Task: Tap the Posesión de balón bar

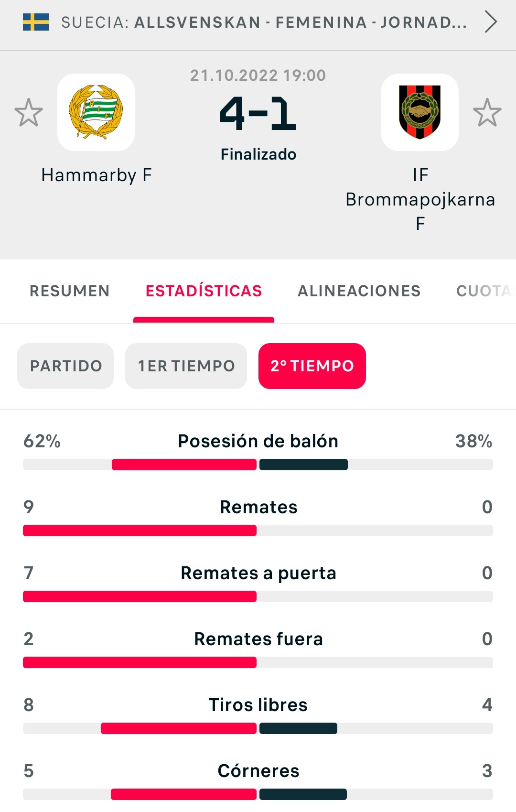Action: click(258, 465)
